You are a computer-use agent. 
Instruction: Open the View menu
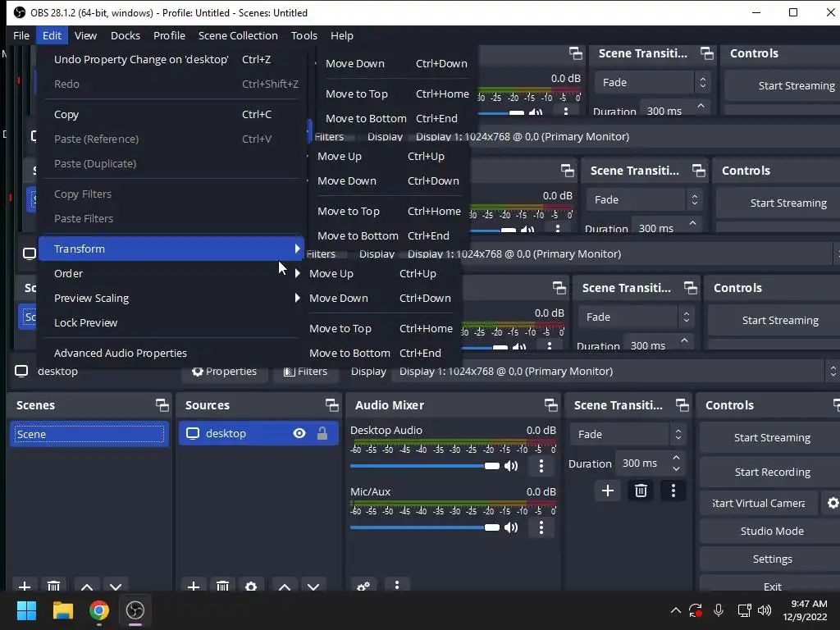(x=85, y=35)
